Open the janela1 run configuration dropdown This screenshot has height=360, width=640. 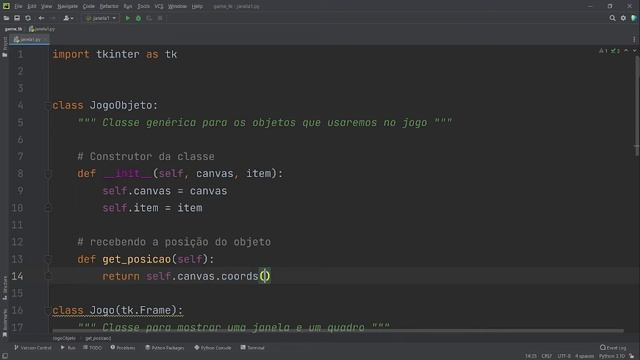[x=100, y=18]
